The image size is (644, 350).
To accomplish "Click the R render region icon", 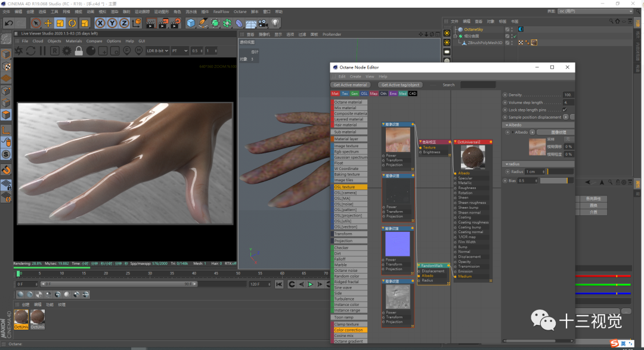I will coord(55,51).
